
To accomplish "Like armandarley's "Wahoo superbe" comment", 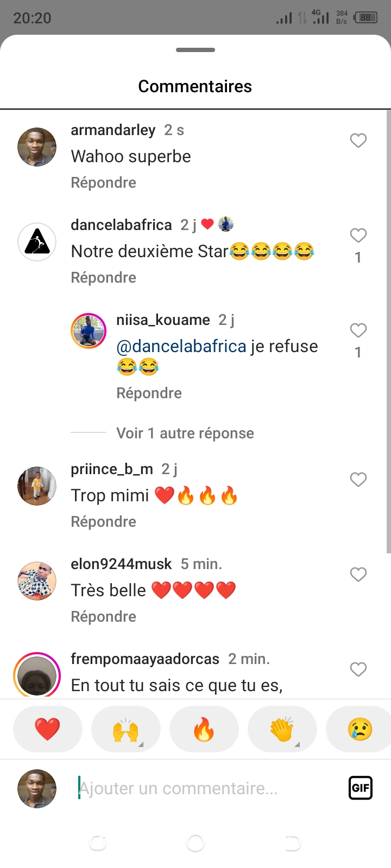I will click(x=358, y=141).
